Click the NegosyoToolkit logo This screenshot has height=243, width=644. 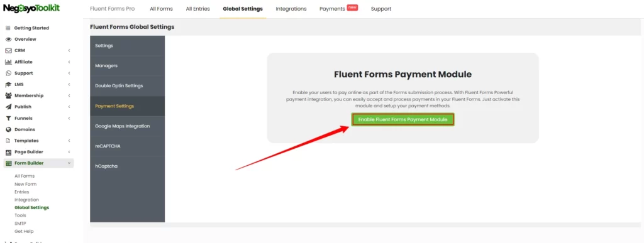[x=31, y=8]
